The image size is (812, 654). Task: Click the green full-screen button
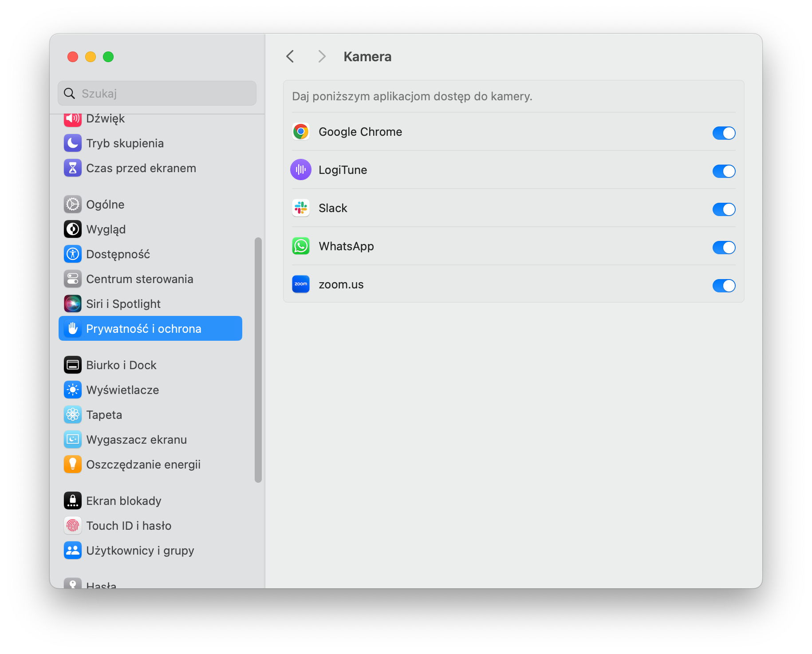click(x=108, y=57)
